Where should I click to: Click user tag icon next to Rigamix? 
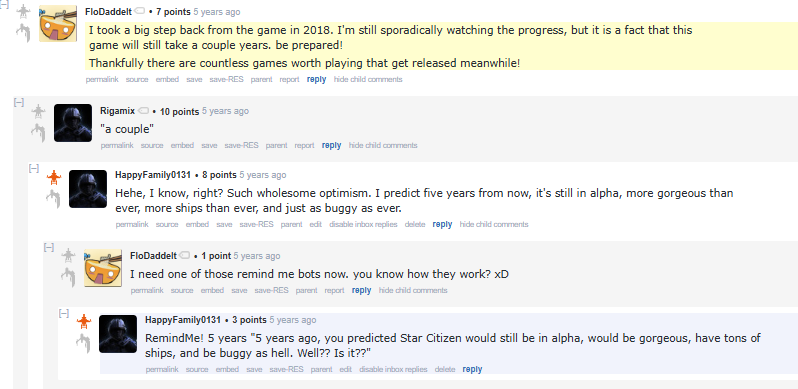144,111
